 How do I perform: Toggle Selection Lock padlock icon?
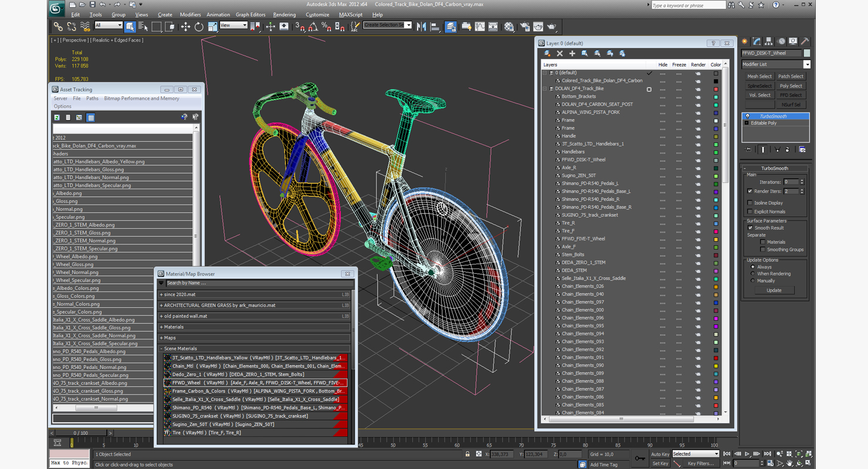pos(467,454)
